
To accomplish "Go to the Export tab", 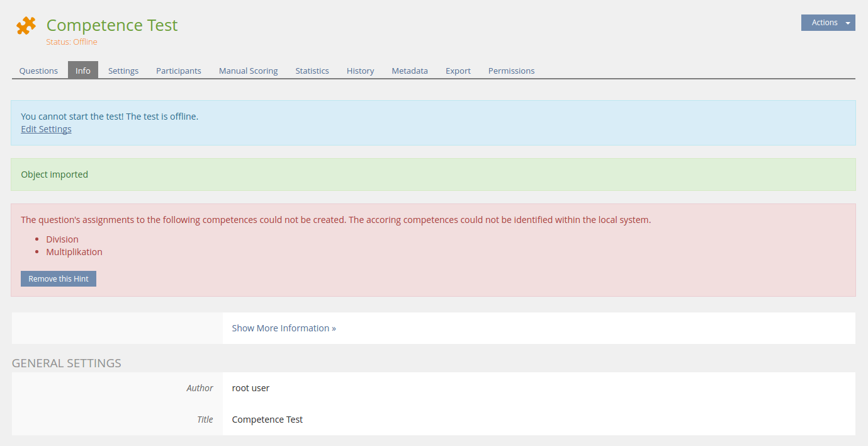I will tap(458, 71).
